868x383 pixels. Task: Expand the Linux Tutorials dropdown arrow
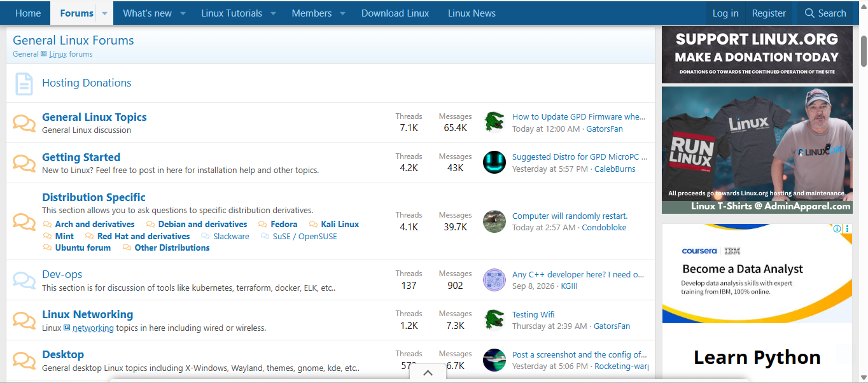pos(274,13)
